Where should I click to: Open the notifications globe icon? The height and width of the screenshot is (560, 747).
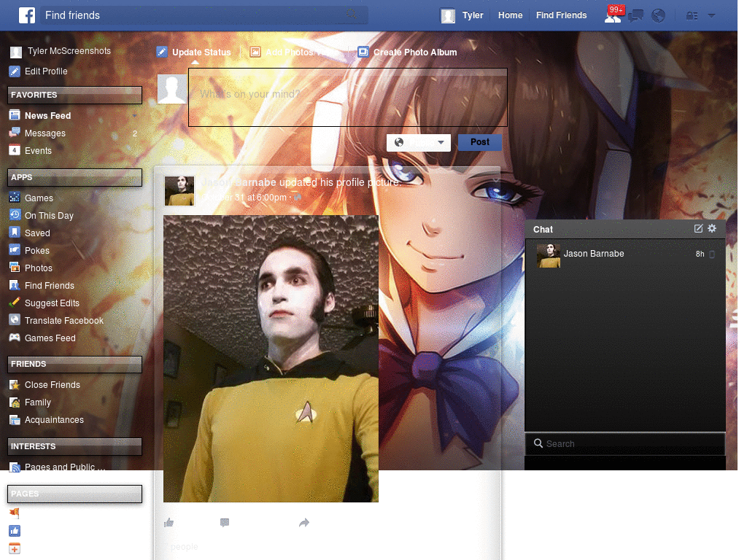click(x=659, y=16)
